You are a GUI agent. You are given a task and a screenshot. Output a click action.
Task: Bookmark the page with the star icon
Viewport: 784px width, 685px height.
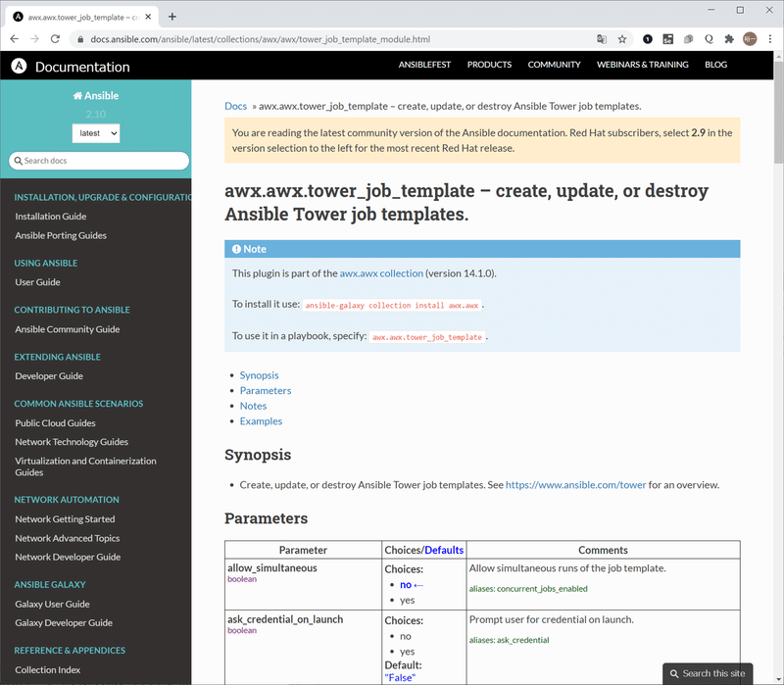[x=622, y=38]
